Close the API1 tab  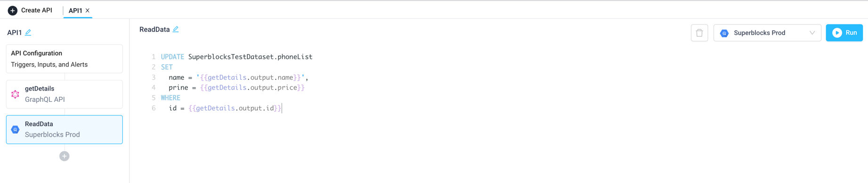point(88,10)
